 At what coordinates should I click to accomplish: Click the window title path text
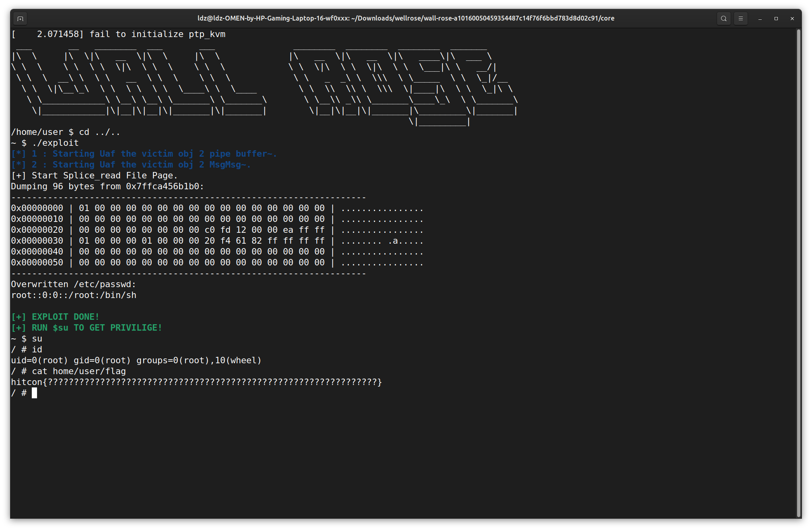click(406, 19)
